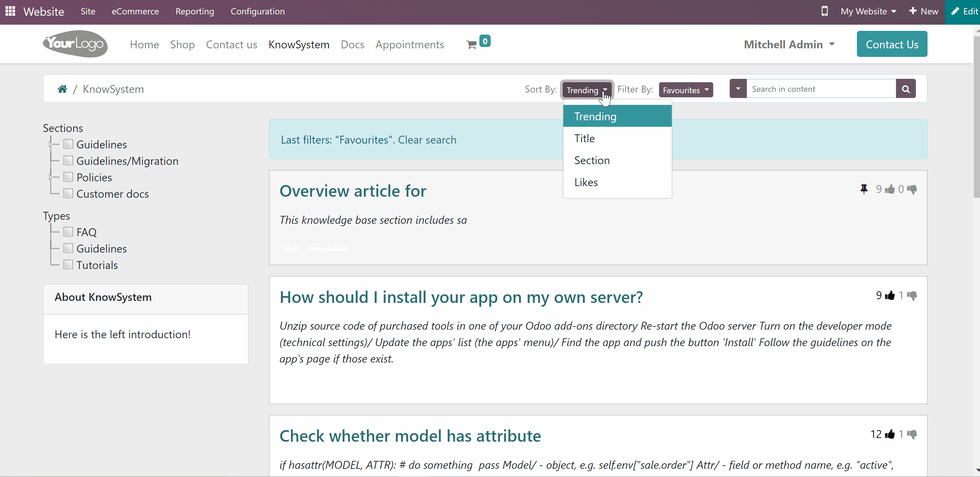This screenshot has height=477, width=980.
Task: Open the search options dropdown arrow
Action: tap(738, 89)
